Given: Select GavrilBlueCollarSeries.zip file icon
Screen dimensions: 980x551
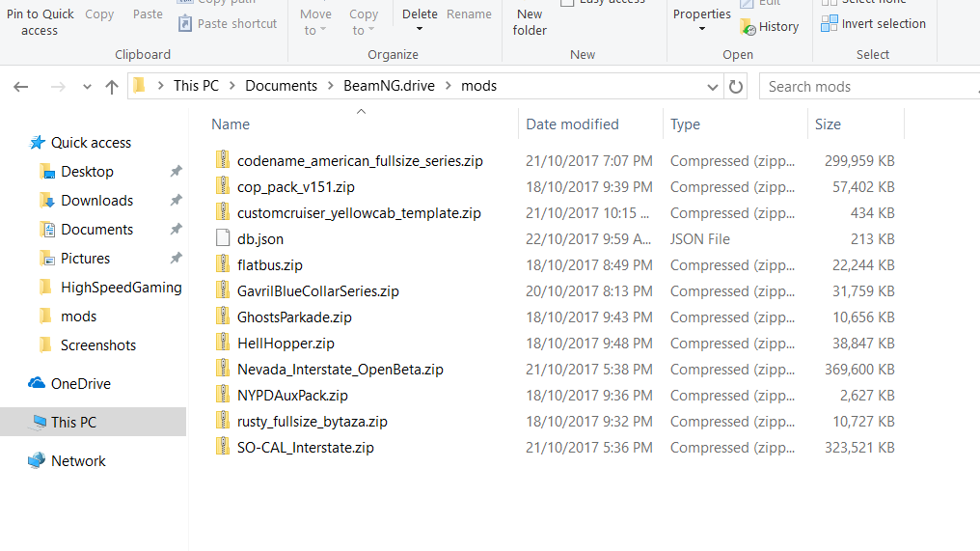Looking at the screenshot, I should coord(223,290).
